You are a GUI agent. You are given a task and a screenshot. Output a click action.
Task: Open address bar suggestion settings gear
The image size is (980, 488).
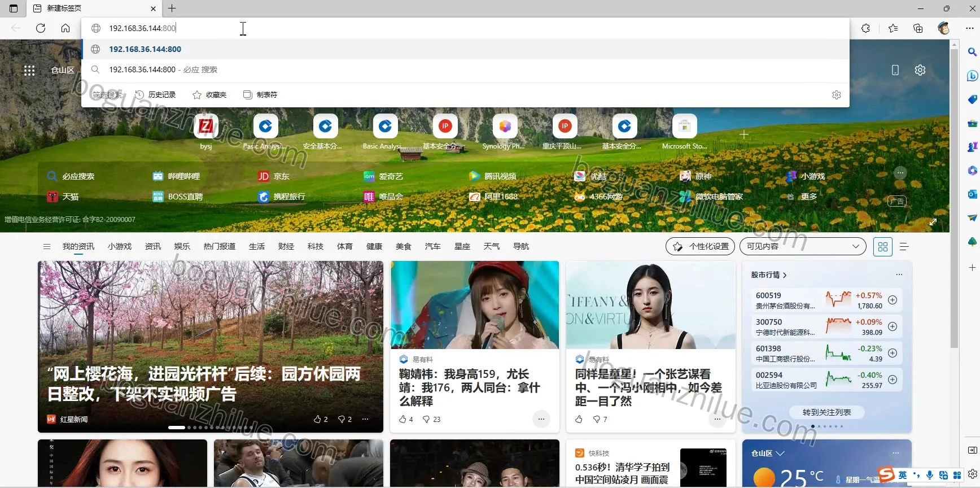[x=837, y=95]
